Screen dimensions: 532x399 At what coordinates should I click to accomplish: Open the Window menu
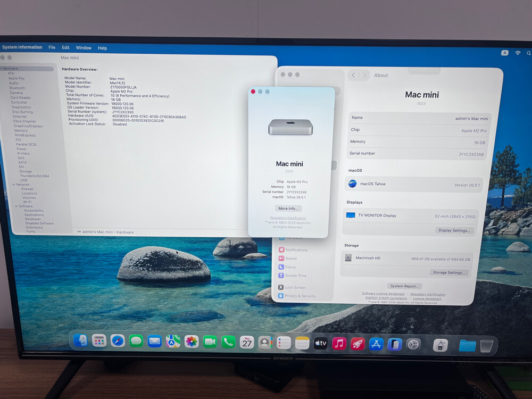[84, 48]
